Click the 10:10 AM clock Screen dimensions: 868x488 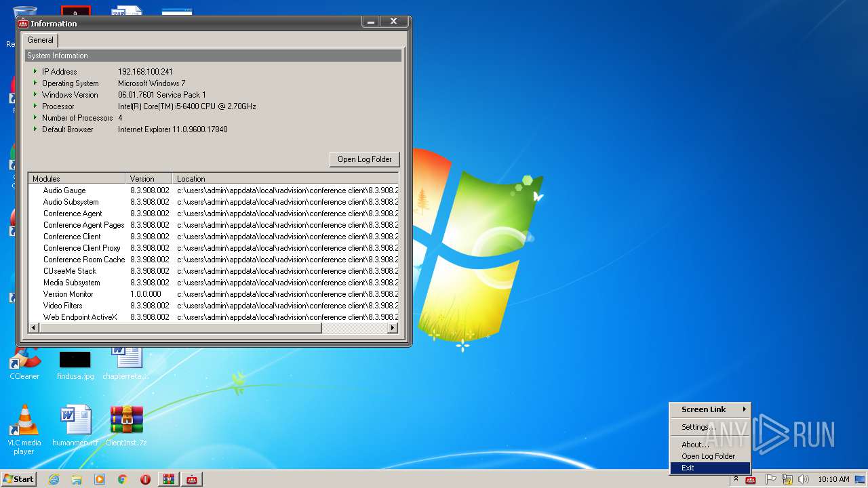pos(833,479)
